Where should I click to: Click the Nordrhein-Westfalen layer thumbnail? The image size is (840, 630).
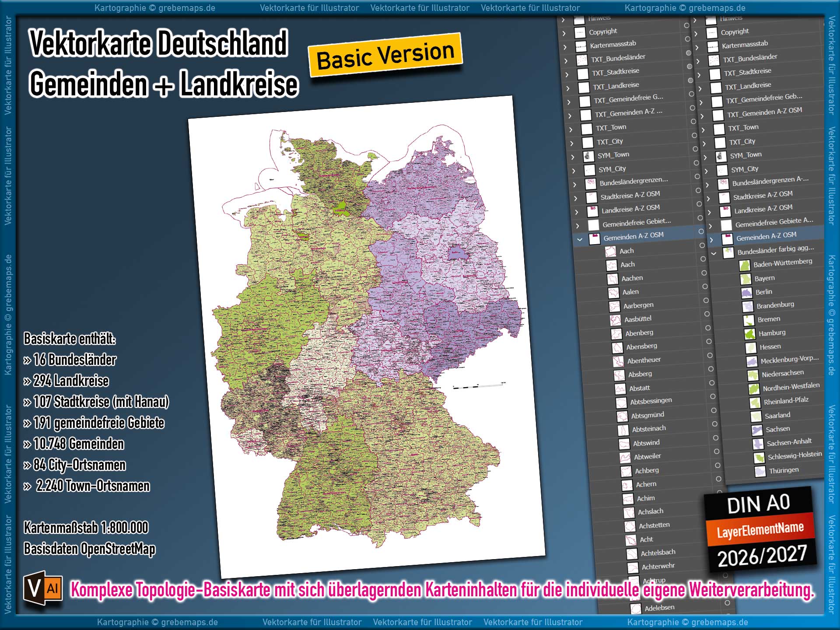pyautogui.click(x=753, y=388)
